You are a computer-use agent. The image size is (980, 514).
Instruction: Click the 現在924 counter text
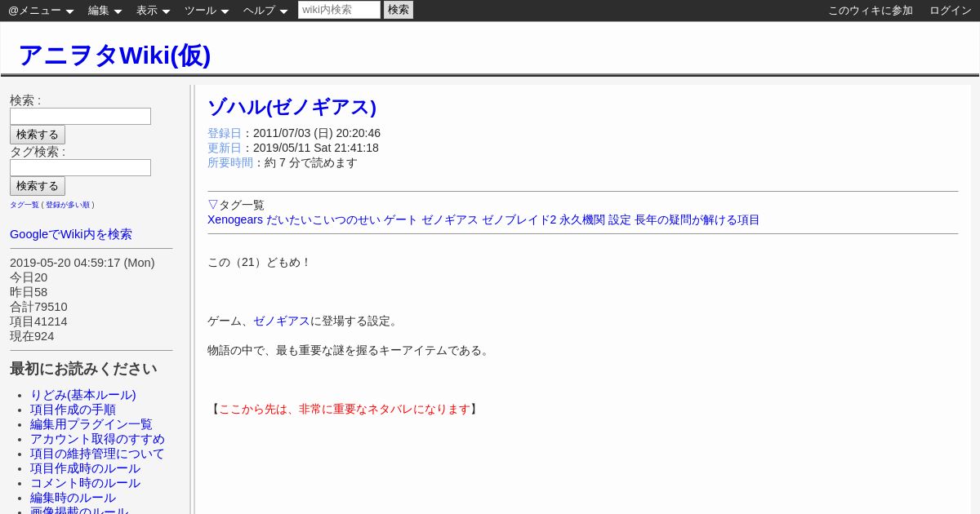32,336
